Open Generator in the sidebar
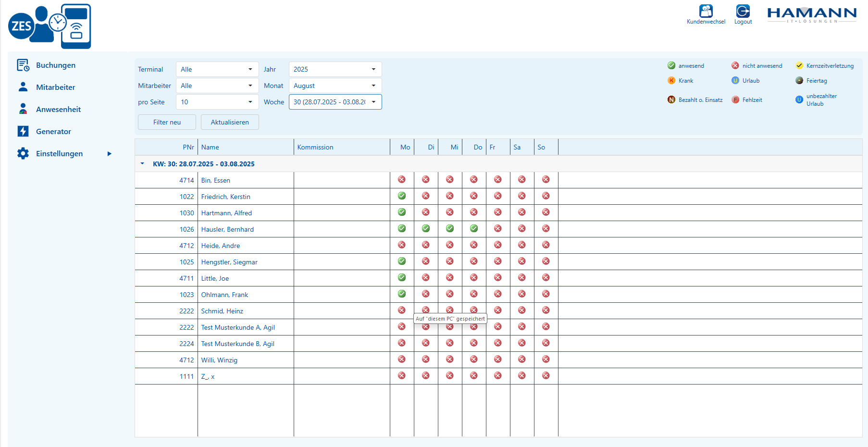 tap(53, 131)
